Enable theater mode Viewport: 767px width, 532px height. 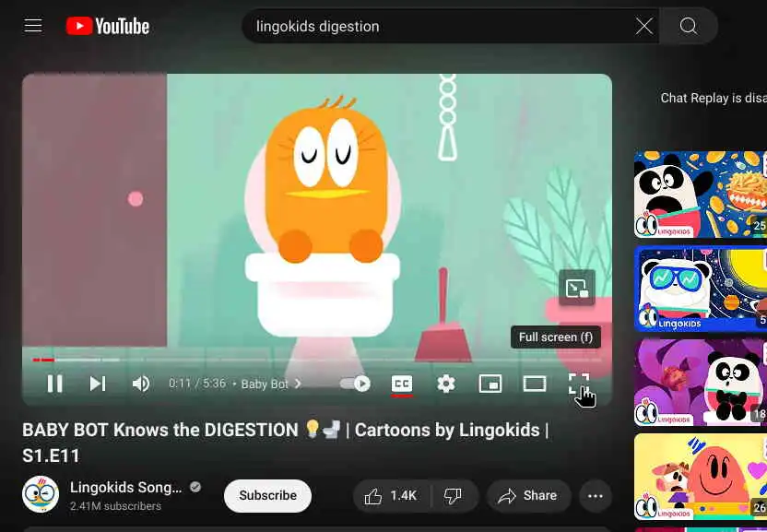(x=534, y=384)
